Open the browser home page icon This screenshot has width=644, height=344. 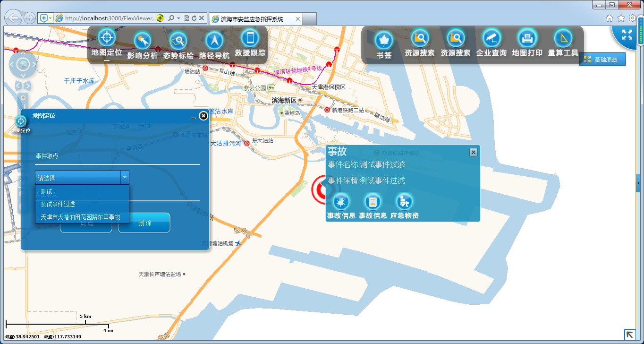[610, 18]
